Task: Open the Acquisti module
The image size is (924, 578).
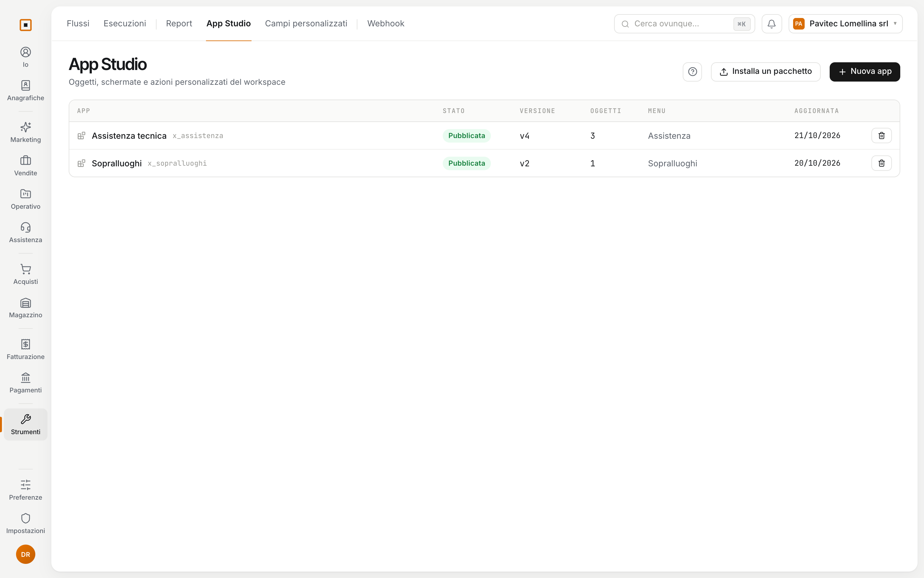Action: click(x=26, y=274)
